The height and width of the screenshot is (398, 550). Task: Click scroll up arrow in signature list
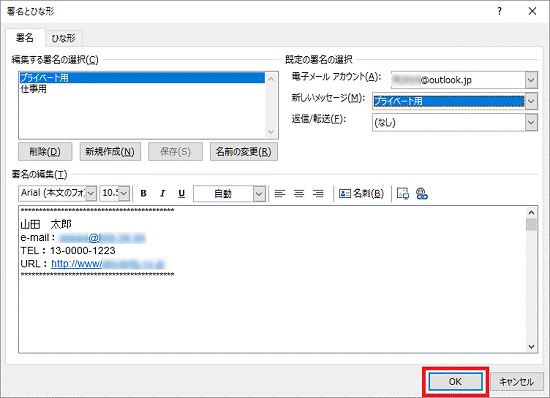[x=271, y=79]
